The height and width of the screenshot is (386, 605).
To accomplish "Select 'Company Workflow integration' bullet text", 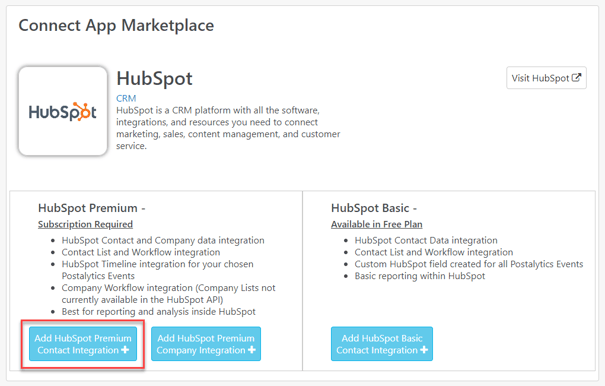I will (x=169, y=294).
